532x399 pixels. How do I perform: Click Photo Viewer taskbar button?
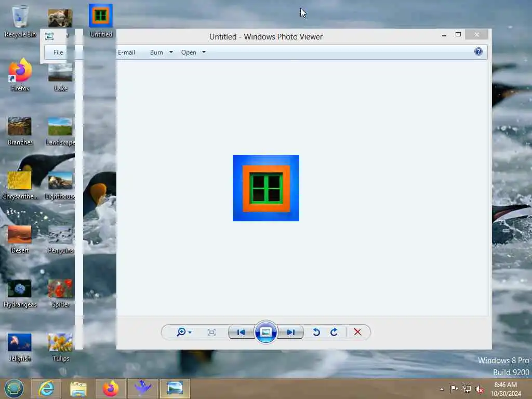[175, 389]
